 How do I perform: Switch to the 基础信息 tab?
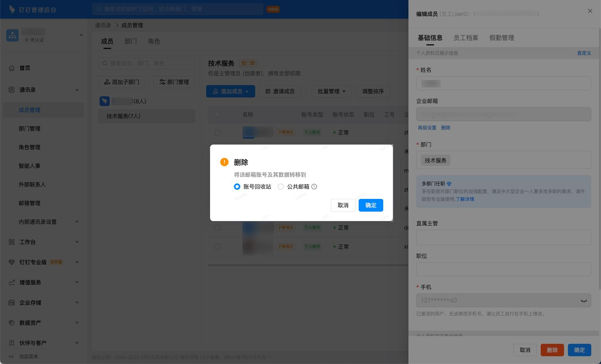430,38
